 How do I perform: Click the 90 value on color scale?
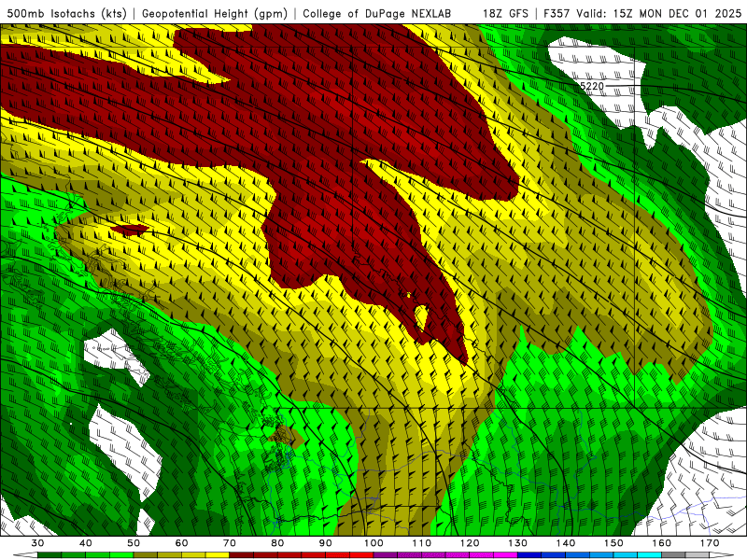click(x=326, y=543)
